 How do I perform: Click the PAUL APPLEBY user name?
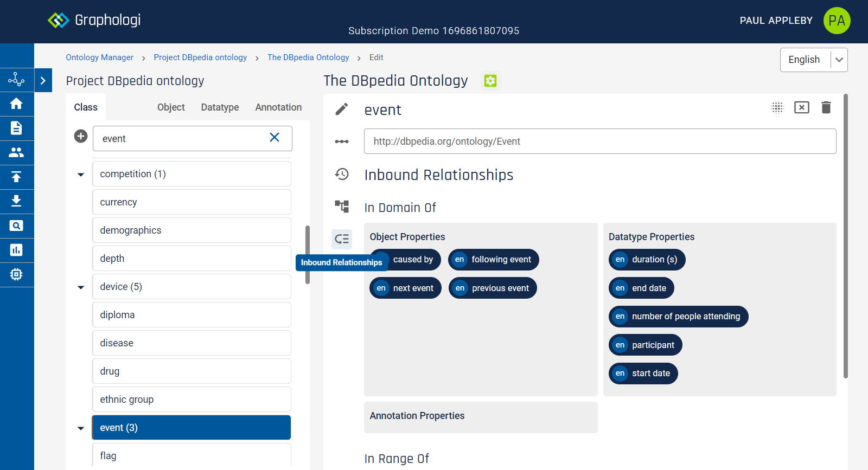[x=776, y=21]
